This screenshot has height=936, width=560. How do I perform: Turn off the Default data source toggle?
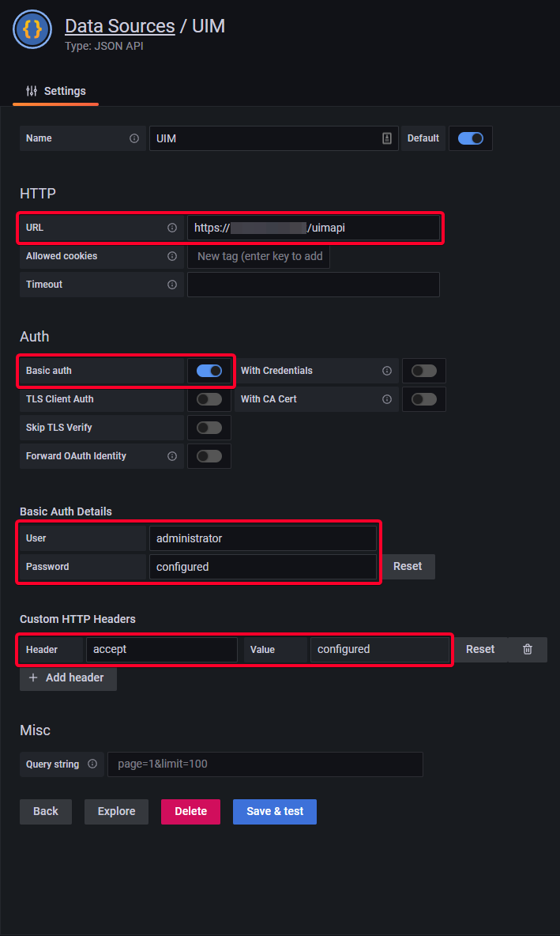tap(471, 138)
